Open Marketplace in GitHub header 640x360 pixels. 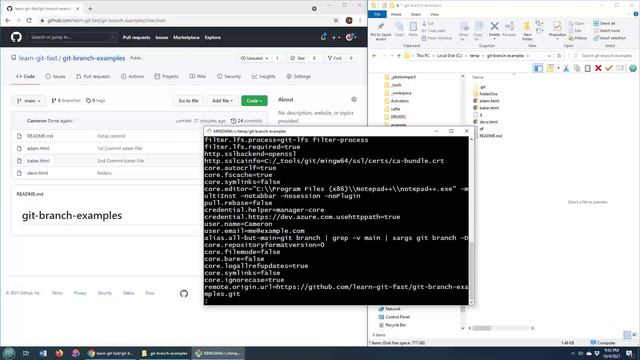[186, 38]
